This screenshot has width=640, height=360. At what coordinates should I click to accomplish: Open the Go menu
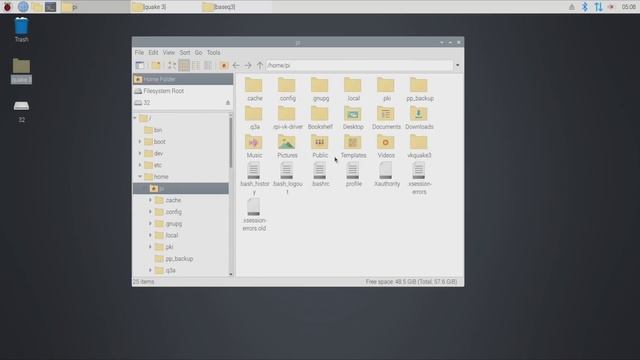(x=198, y=53)
